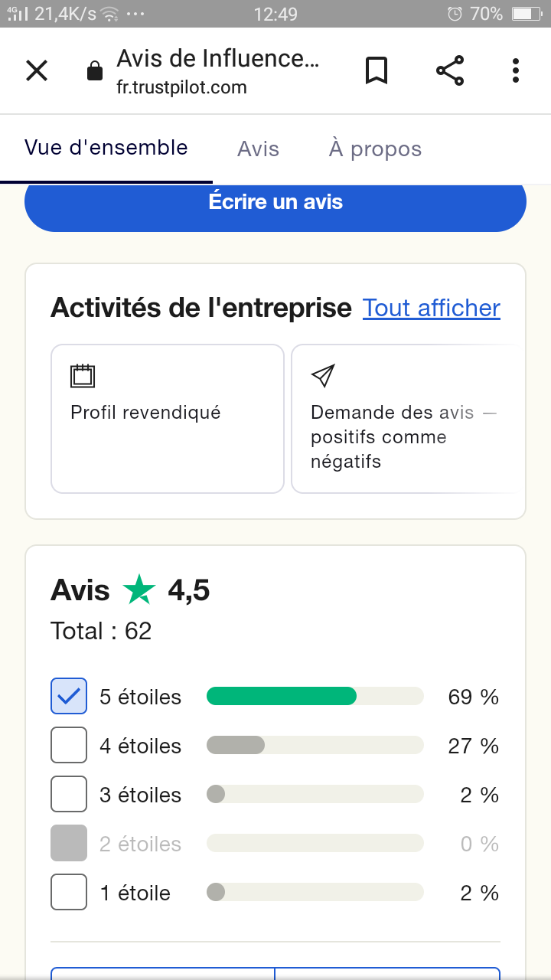Close the browser tab with X icon
Screen dimensions: 551x980
pyautogui.click(x=37, y=71)
